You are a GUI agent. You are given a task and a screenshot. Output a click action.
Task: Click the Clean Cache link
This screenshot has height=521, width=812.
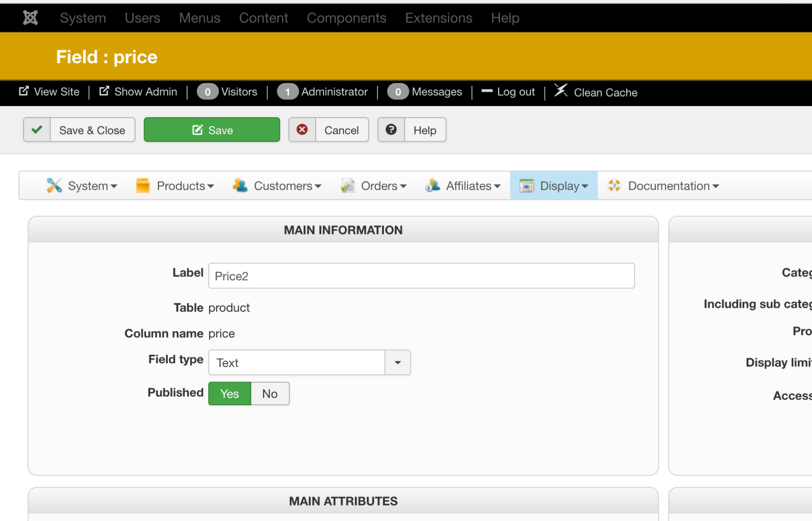[606, 93]
